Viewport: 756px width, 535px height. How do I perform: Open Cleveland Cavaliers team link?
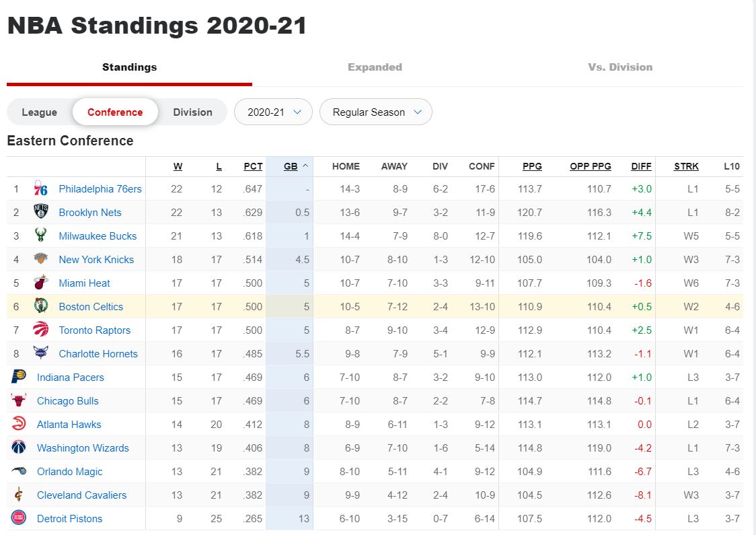[82, 495]
